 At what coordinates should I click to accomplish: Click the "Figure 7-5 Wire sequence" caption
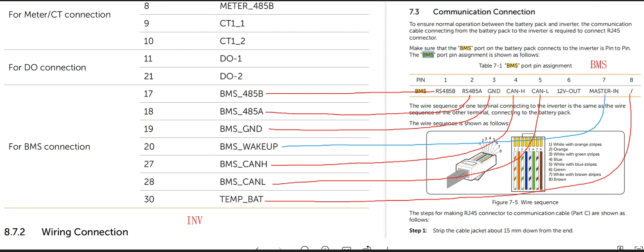click(525, 202)
